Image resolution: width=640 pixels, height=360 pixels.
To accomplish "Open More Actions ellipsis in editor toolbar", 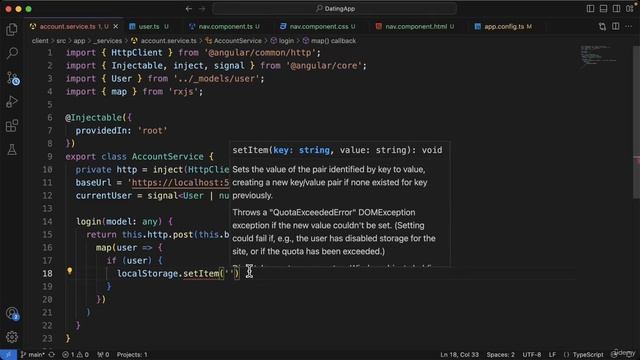I will 629,27.
